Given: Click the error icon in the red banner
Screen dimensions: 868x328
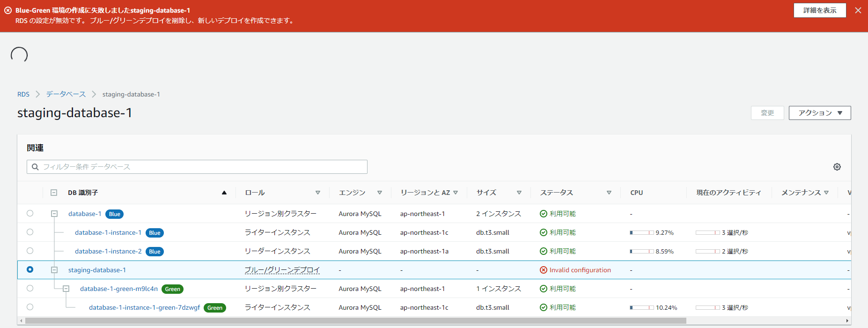Looking at the screenshot, I should click(x=8, y=10).
